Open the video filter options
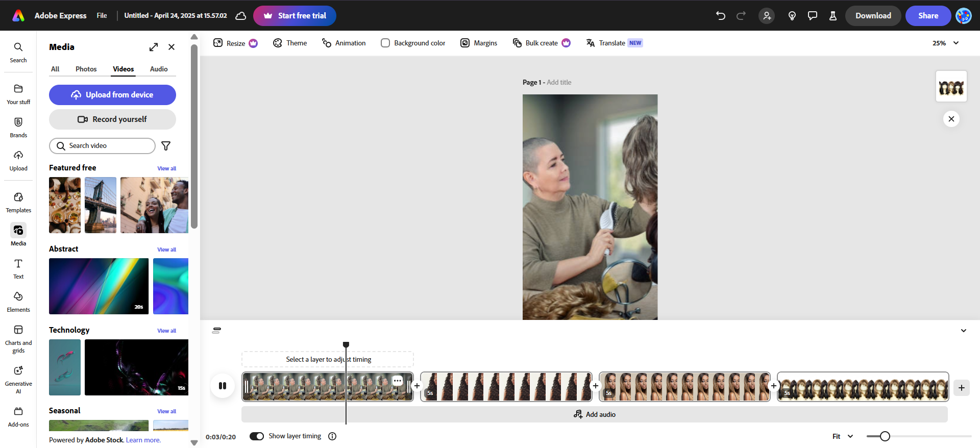The width and height of the screenshot is (980, 448). click(166, 146)
